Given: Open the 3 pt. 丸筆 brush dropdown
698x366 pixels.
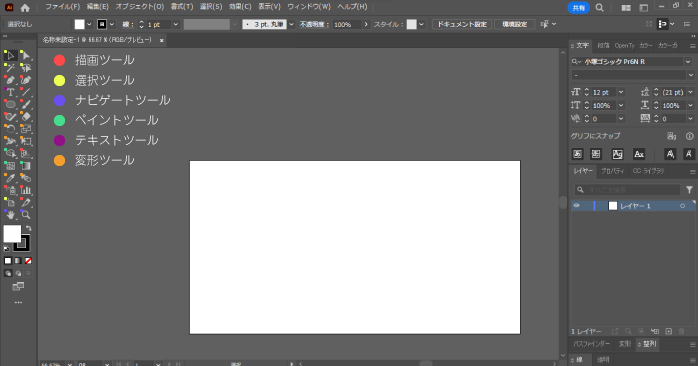Looking at the screenshot, I should point(292,24).
